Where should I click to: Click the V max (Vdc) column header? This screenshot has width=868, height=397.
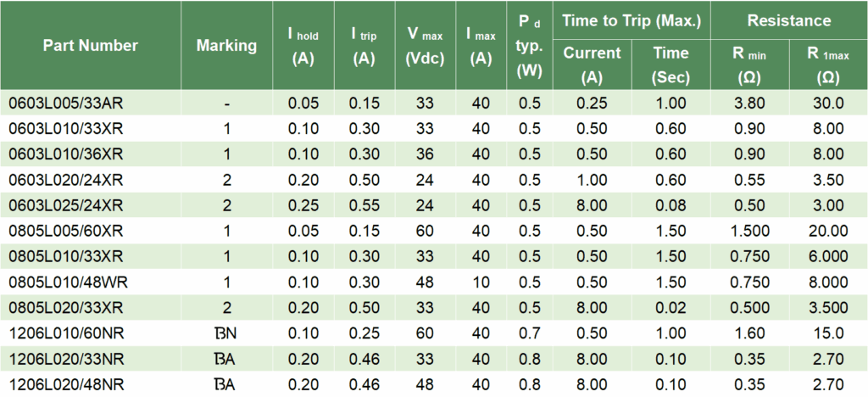[x=426, y=47]
